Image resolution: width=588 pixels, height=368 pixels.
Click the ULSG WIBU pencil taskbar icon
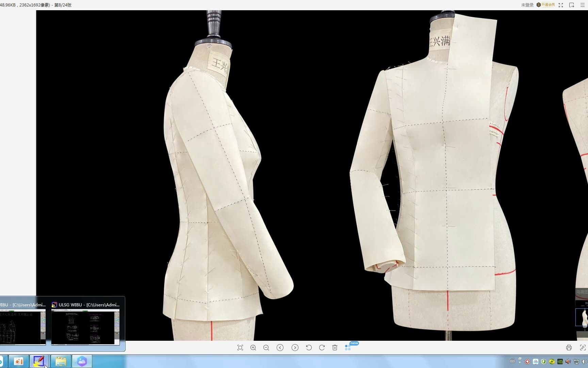39,361
